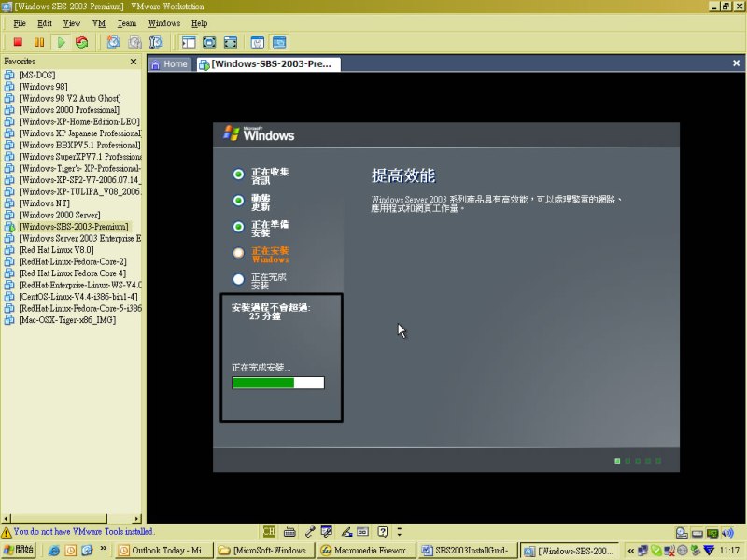Open the VM menu

[x=99, y=23]
